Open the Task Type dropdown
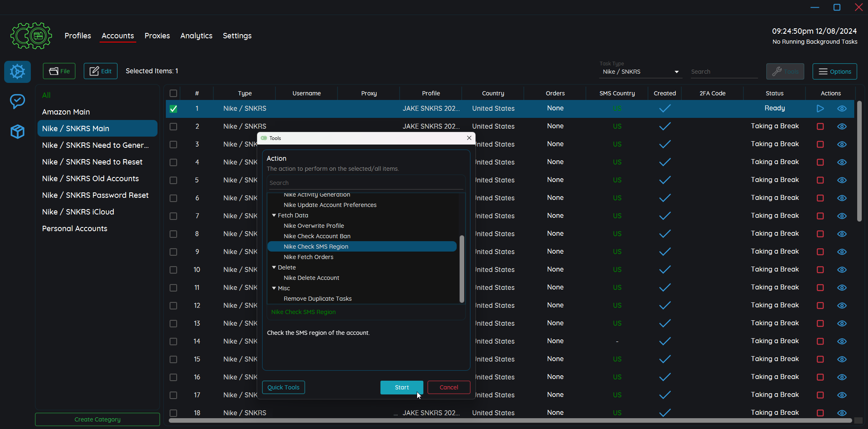The image size is (868, 429). click(x=640, y=72)
